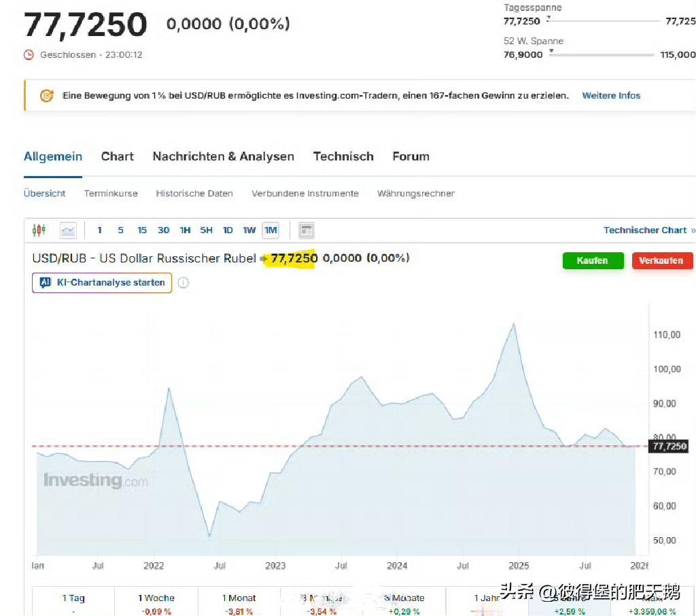The width and height of the screenshot is (696, 616).
Task: Set chart interval to 30 minutes
Action: [163, 230]
